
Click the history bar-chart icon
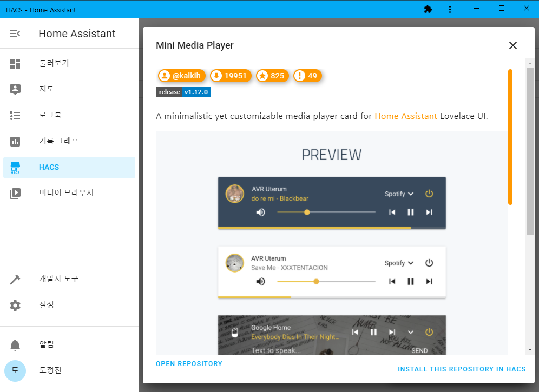point(15,142)
